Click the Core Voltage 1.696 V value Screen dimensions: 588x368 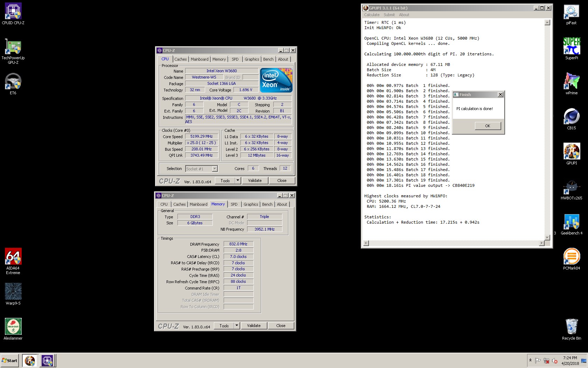click(246, 90)
